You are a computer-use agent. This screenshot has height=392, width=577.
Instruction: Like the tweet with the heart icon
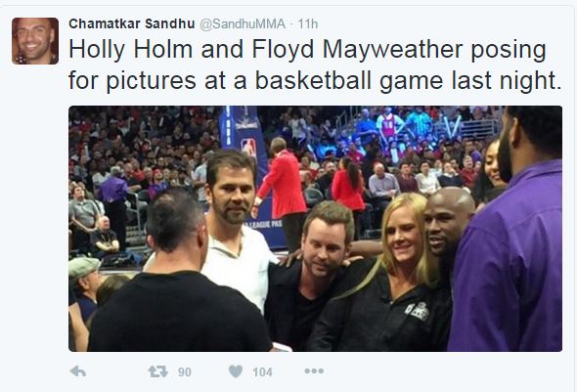(x=236, y=371)
